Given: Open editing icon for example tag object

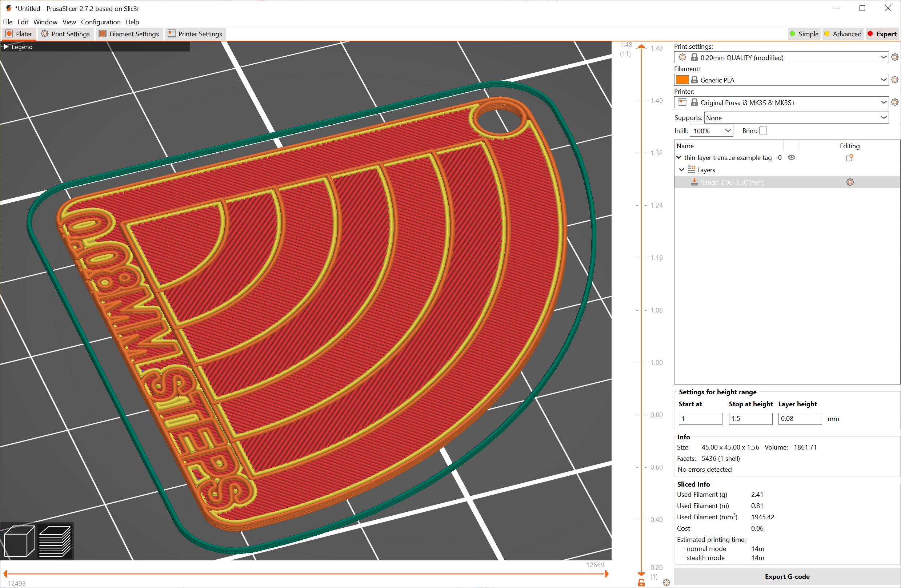Looking at the screenshot, I should tap(849, 158).
